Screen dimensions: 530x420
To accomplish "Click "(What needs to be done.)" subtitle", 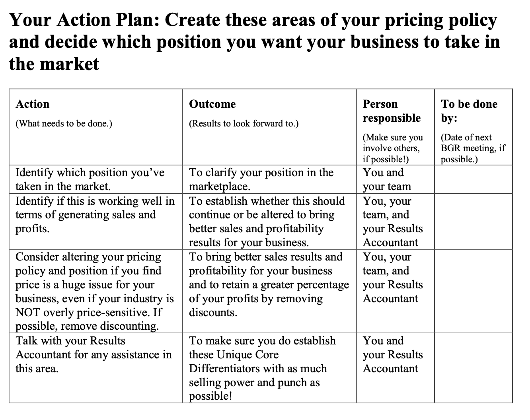I will coord(64,124).
